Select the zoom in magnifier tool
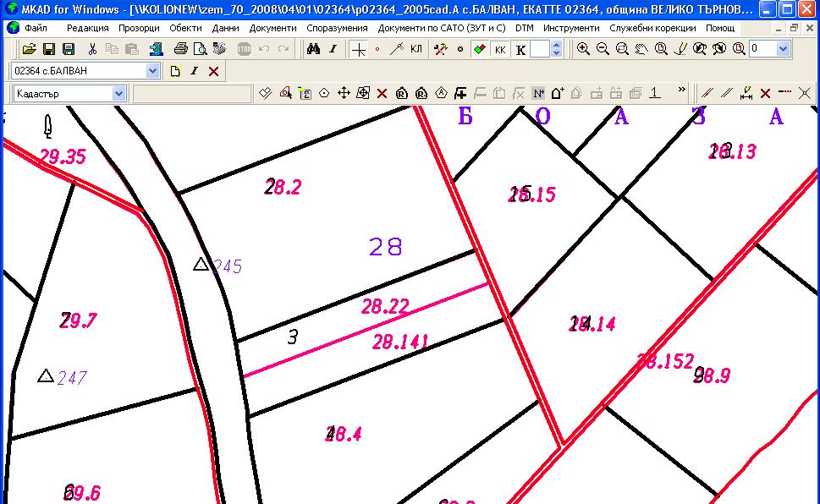The image size is (820, 504). pyautogui.click(x=583, y=49)
